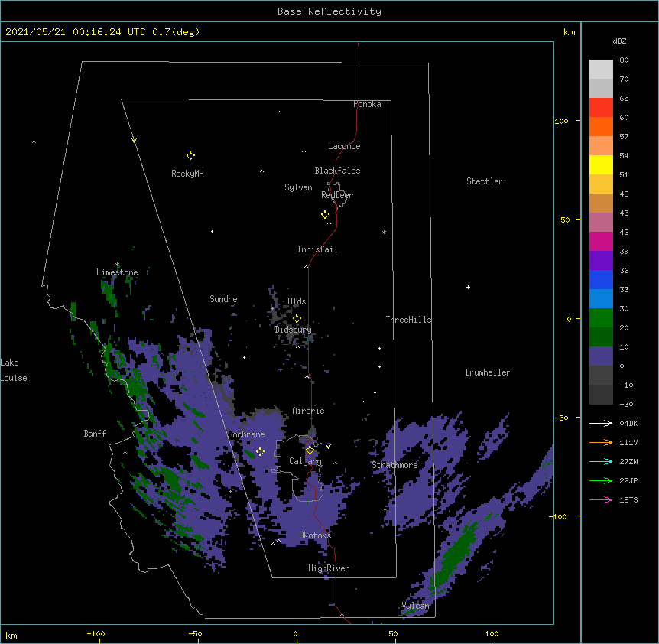Screen dimensions: 659x644
Task: Click the yellow V marker east of Calgary
Action: [x=328, y=447]
